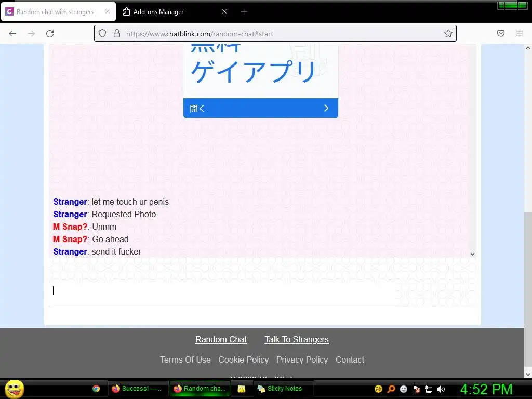Open the Firefox hamburger application menu
Image resolution: width=532 pixels, height=399 pixels.
520,33
